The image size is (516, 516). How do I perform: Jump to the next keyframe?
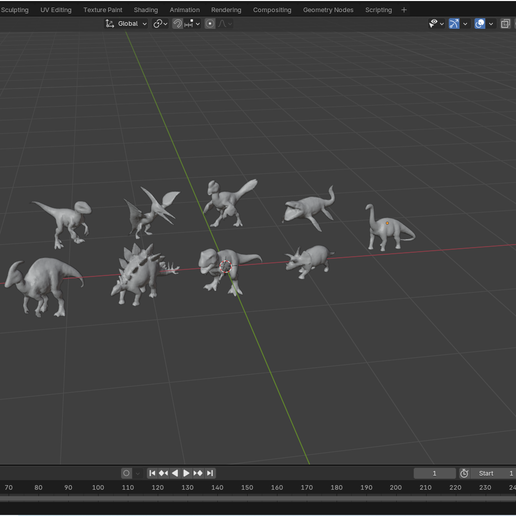point(198,473)
